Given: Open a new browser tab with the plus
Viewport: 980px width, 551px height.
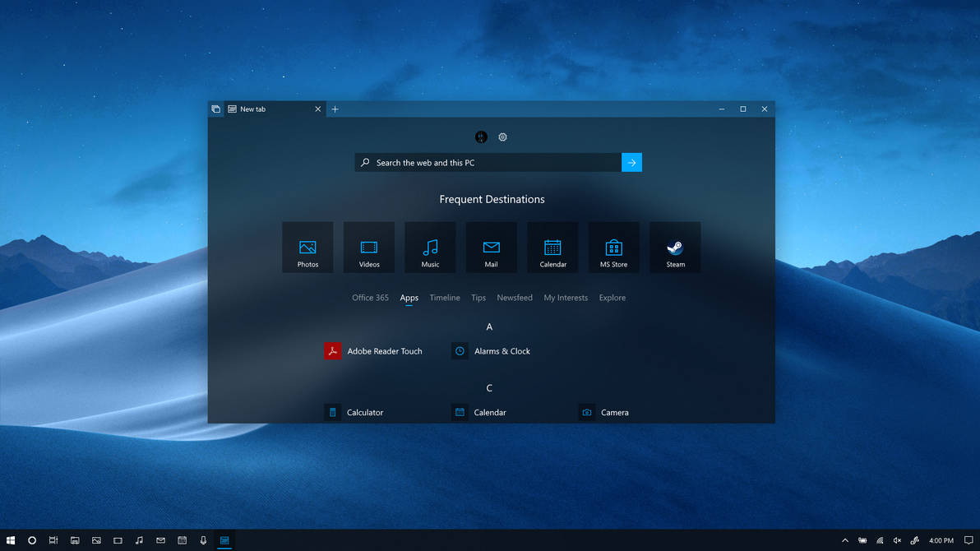Looking at the screenshot, I should [x=335, y=108].
